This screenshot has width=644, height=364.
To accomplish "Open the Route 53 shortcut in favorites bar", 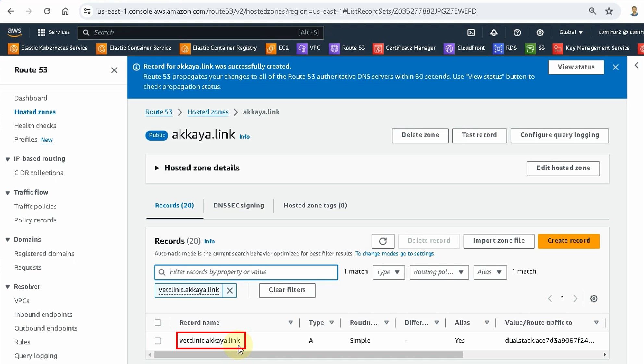I will point(347,48).
